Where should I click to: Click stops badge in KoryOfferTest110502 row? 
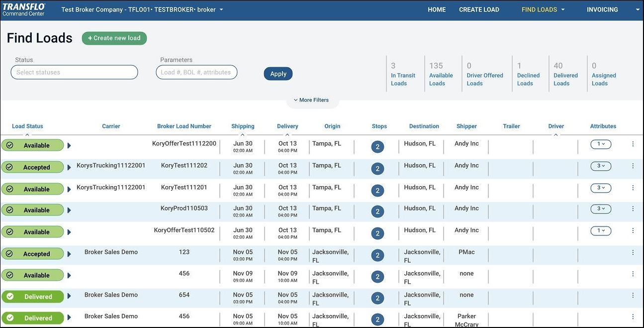point(377,233)
